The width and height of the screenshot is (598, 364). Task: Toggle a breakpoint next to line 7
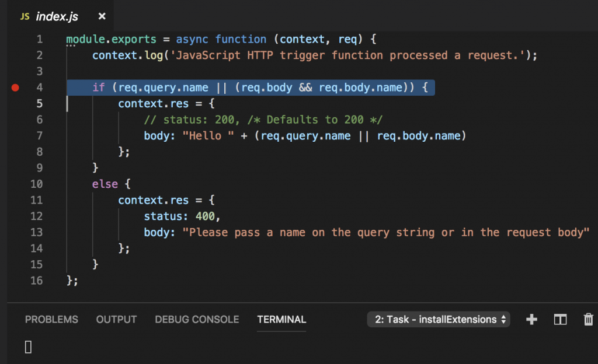15,135
